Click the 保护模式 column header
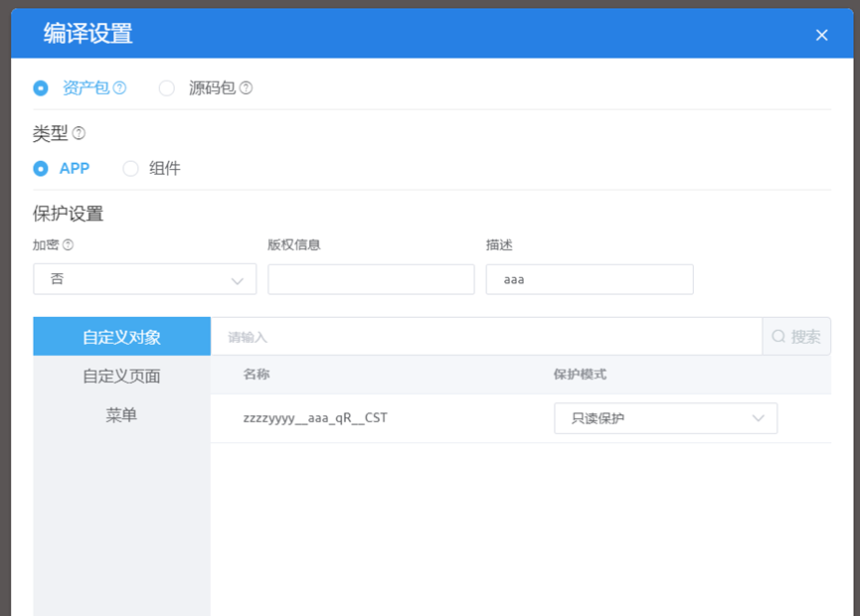This screenshot has height=616, width=860. (580, 375)
